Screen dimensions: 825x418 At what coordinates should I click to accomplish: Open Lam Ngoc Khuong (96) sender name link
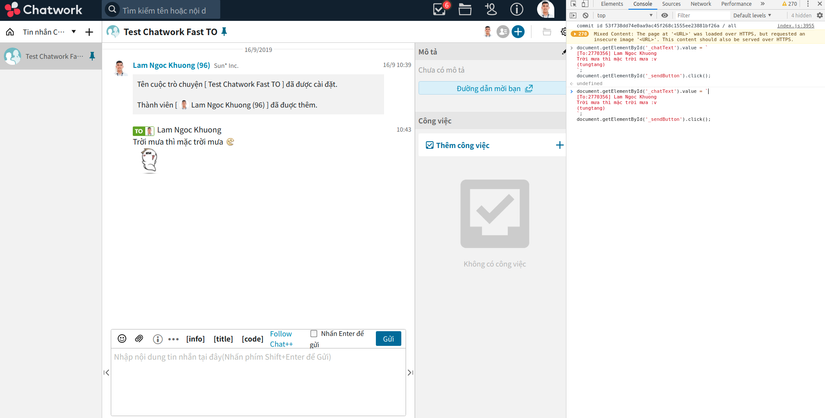[172, 65]
